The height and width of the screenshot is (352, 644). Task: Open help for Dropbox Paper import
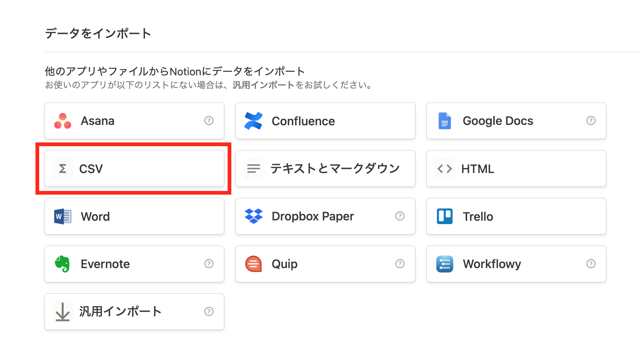400,216
